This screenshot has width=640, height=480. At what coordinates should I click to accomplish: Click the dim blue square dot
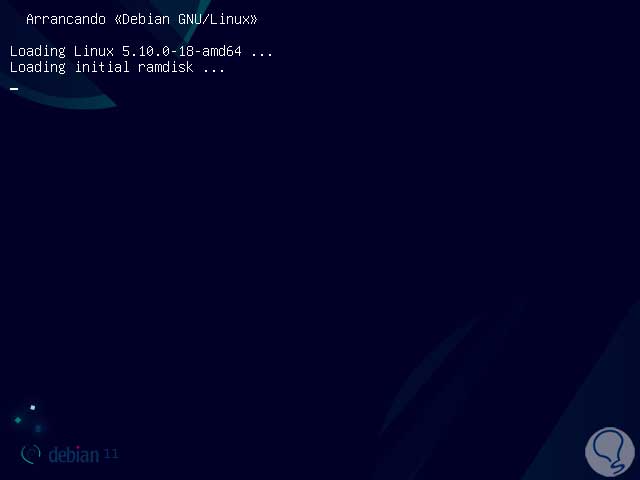(38, 428)
